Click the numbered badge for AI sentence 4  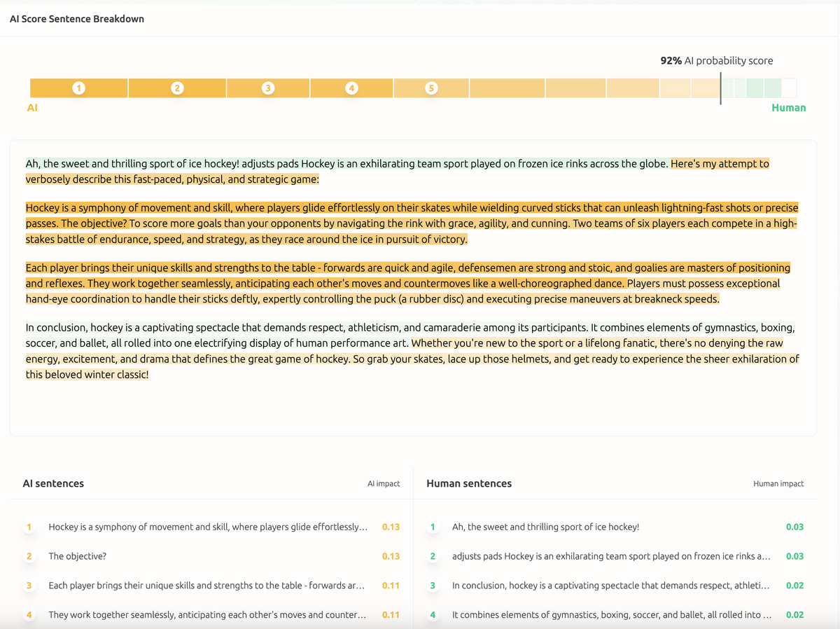click(x=29, y=615)
